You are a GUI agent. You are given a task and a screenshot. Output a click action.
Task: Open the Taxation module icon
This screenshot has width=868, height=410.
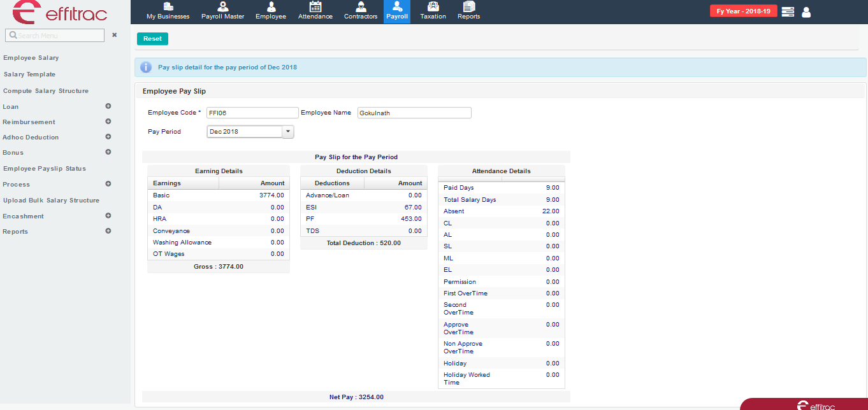point(433,7)
